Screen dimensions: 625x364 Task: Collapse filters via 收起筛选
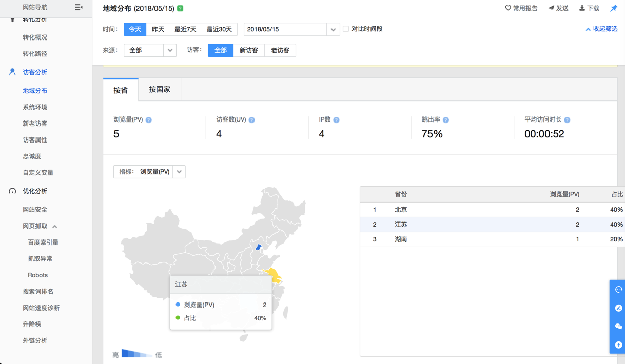pyautogui.click(x=602, y=29)
